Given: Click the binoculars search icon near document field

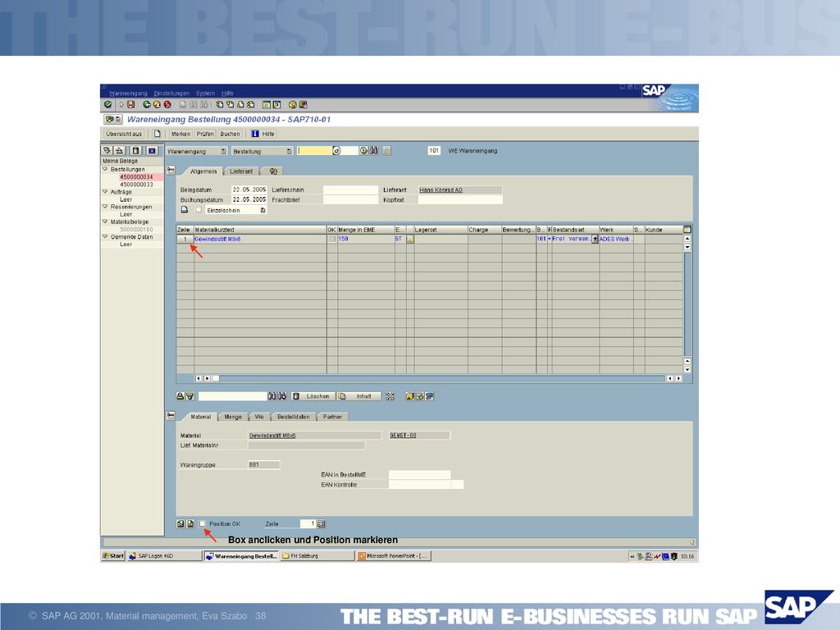Looking at the screenshot, I should (x=373, y=151).
